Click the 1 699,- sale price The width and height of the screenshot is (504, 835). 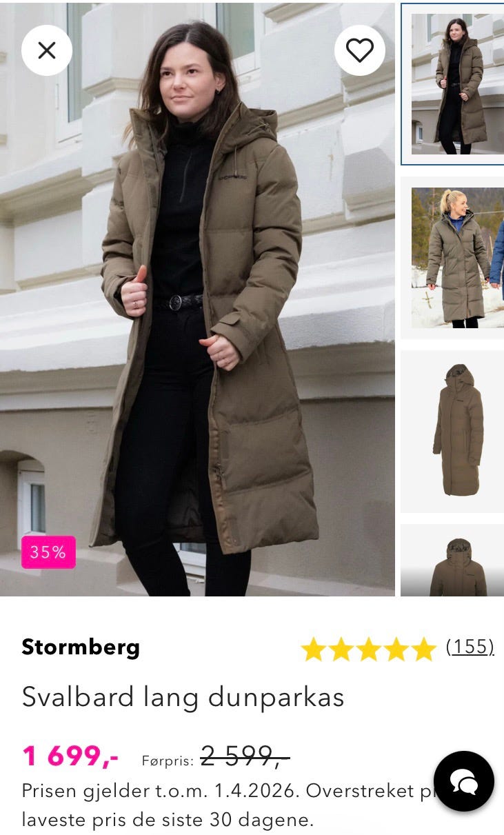70,756
